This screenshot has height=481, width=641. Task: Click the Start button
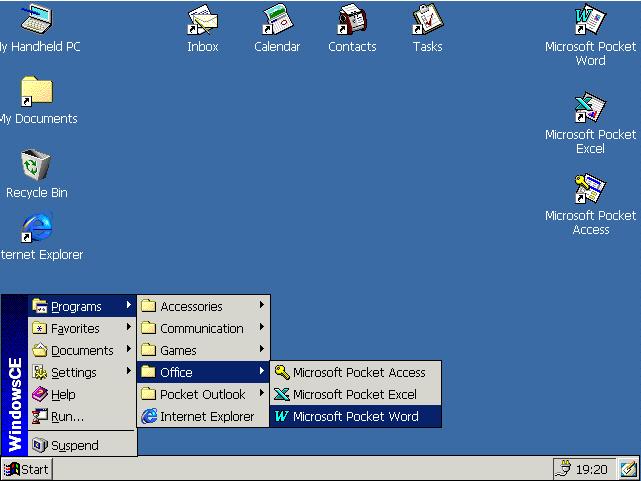click(27, 469)
